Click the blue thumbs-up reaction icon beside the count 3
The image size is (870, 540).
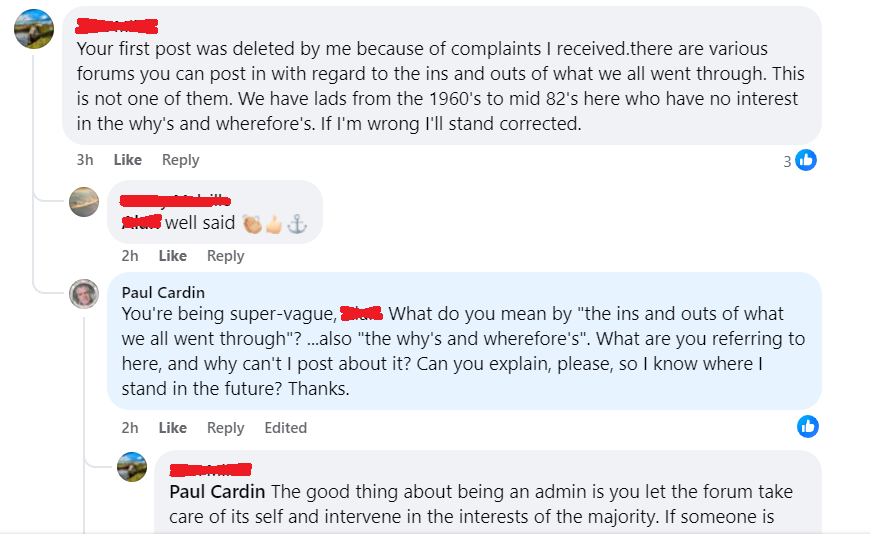coord(806,160)
